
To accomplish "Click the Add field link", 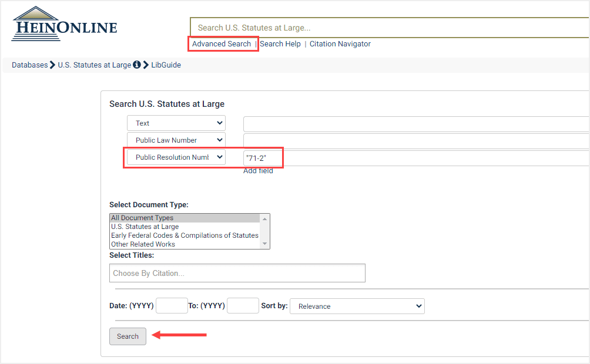I will coord(258,171).
